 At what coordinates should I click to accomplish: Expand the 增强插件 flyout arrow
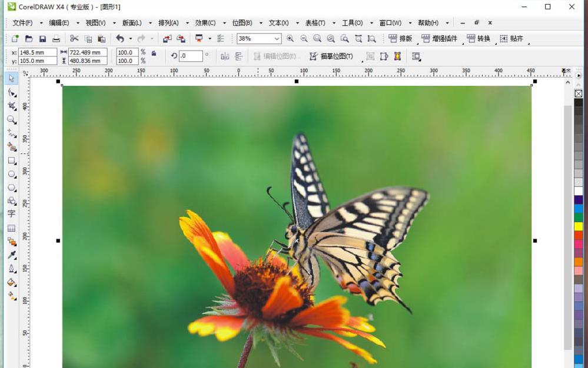click(463, 44)
